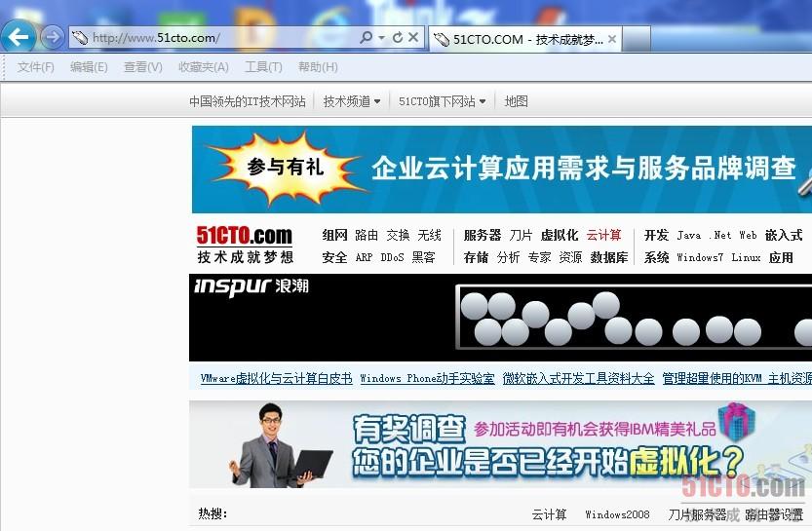Open the 黑客 category link
Viewport: 812px width, 531px height.
pos(424,258)
